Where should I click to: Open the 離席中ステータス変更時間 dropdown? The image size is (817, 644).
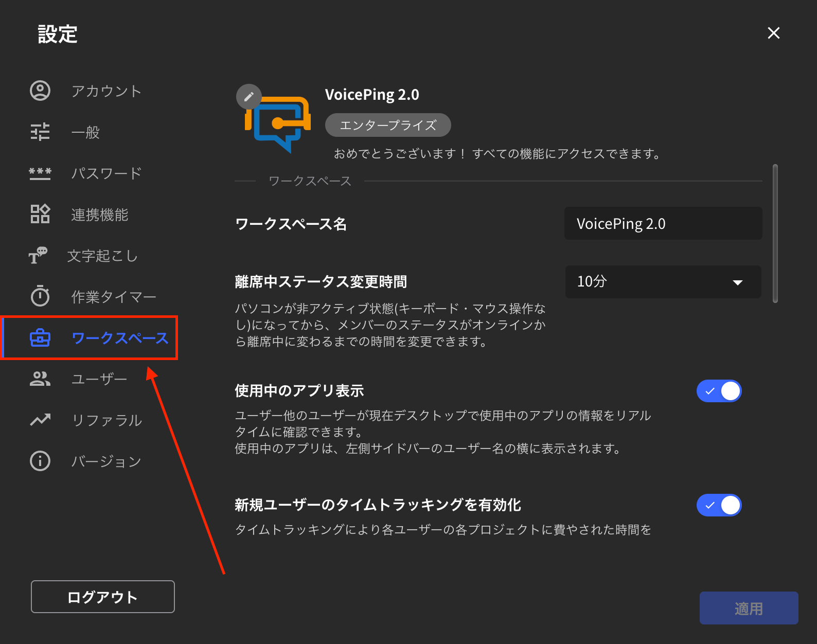[x=663, y=281]
